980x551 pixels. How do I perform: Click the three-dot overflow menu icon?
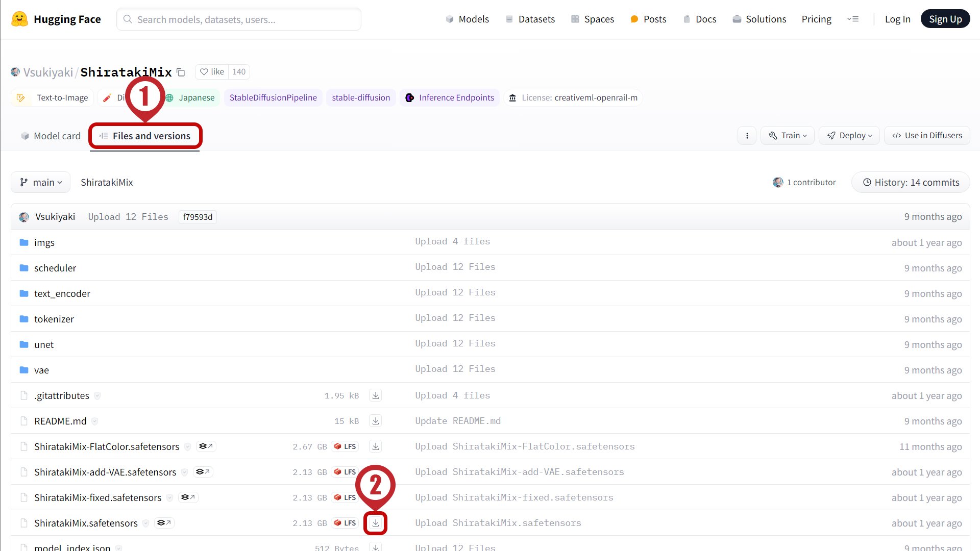tap(747, 135)
